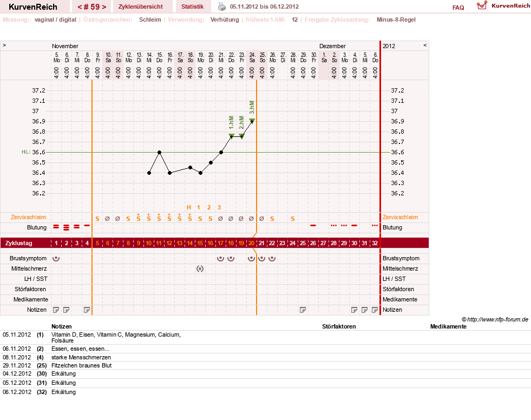Go to next cycle with the right arrow by #59
Screen dimensions: 531x420
click(104, 7)
